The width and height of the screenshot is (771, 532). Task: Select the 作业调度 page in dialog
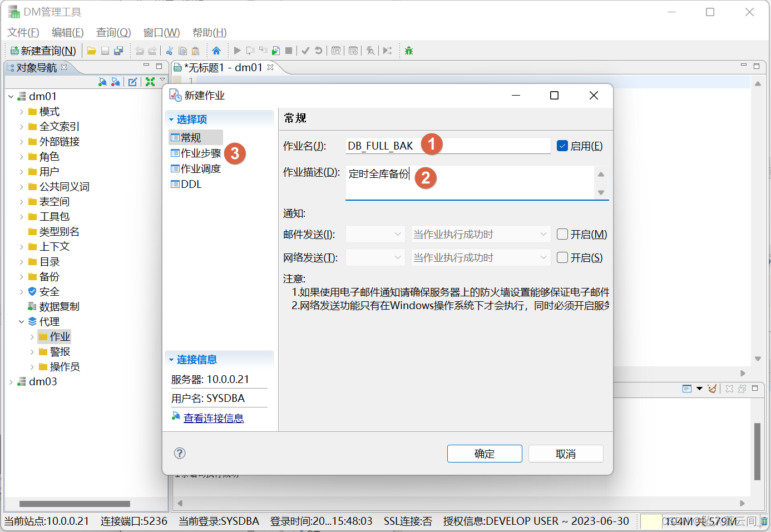pyautogui.click(x=196, y=168)
